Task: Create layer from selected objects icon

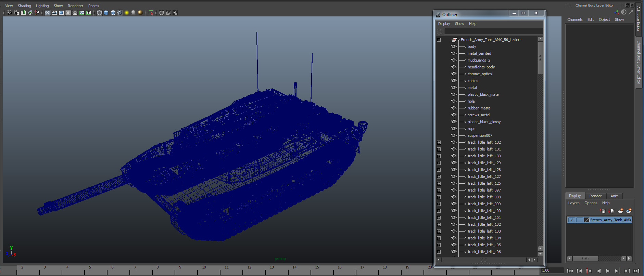Action: pos(629,211)
